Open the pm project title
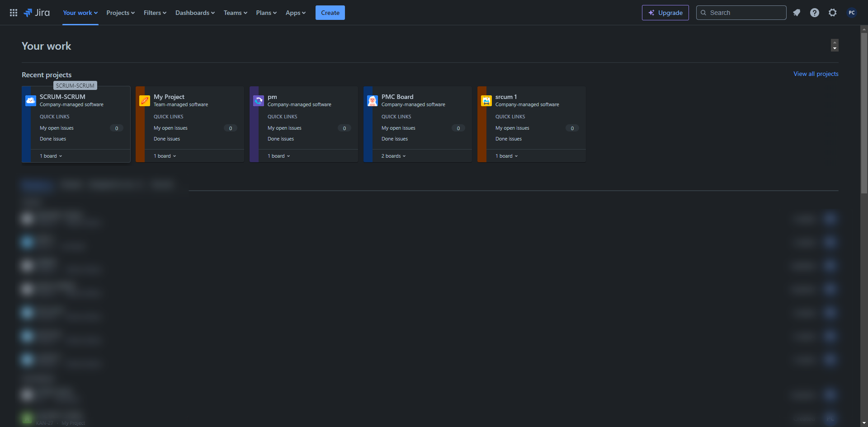The image size is (868, 427). 272,97
